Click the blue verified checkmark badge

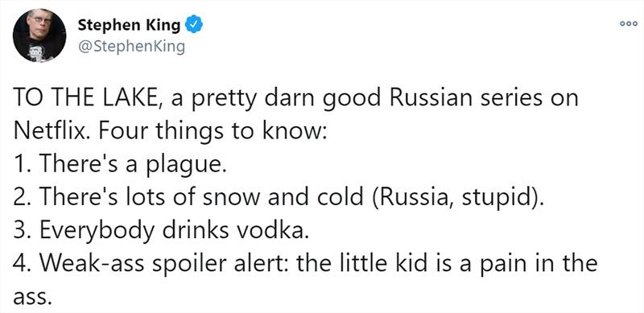click(x=194, y=26)
